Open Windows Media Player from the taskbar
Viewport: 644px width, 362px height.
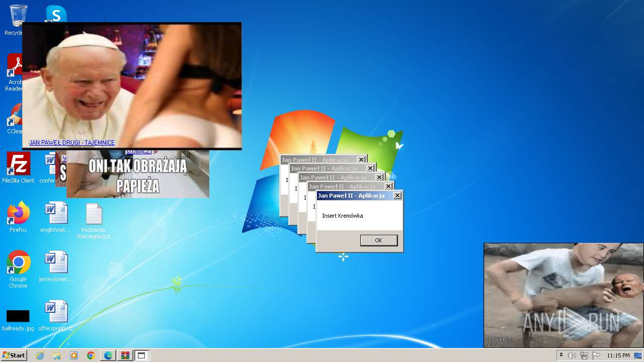tap(74, 355)
